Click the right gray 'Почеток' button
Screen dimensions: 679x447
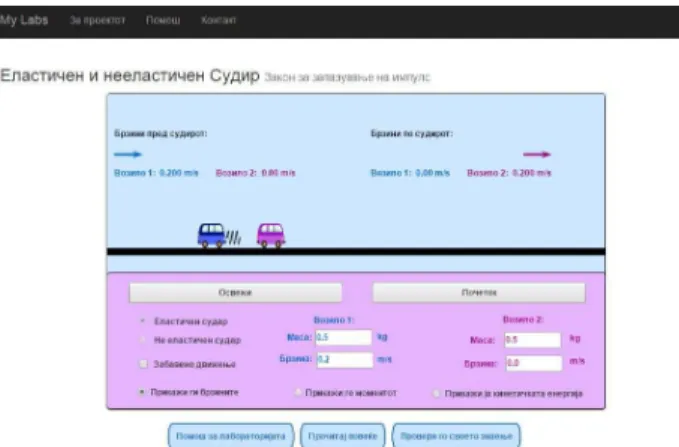tap(479, 292)
